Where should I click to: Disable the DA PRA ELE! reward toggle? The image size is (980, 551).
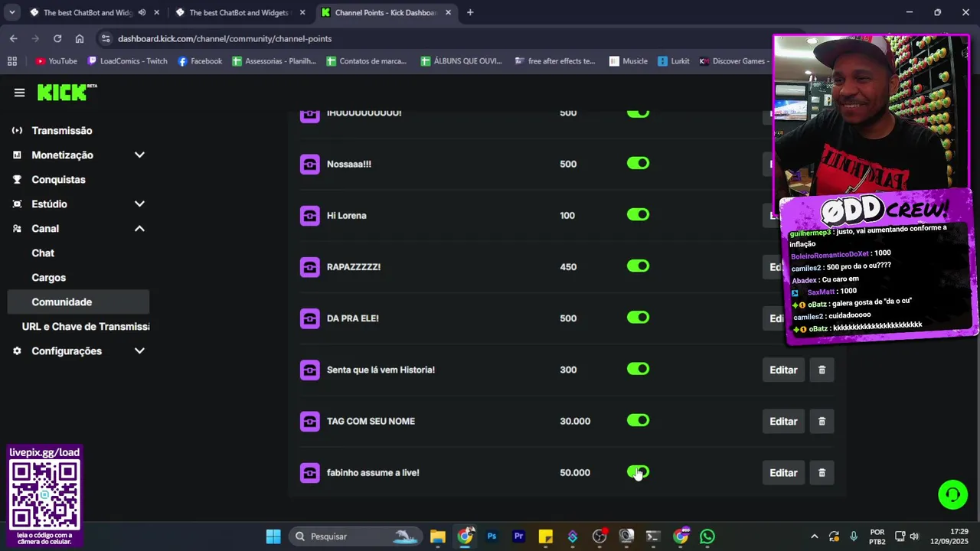coord(638,317)
